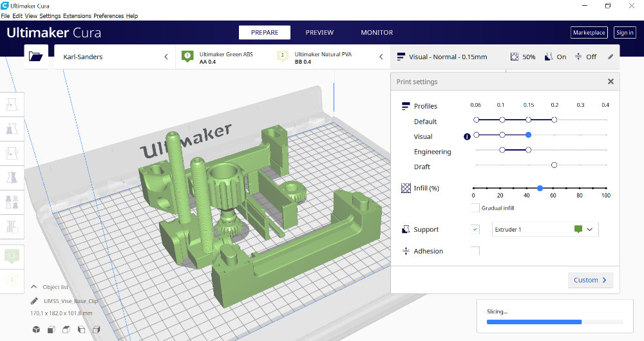Open the Marketplace
The height and width of the screenshot is (341, 644).
589,32
